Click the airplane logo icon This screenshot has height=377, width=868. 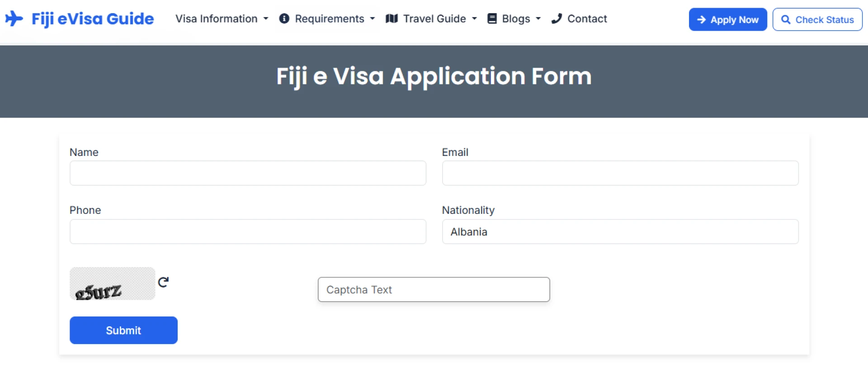pyautogui.click(x=14, y=19)
